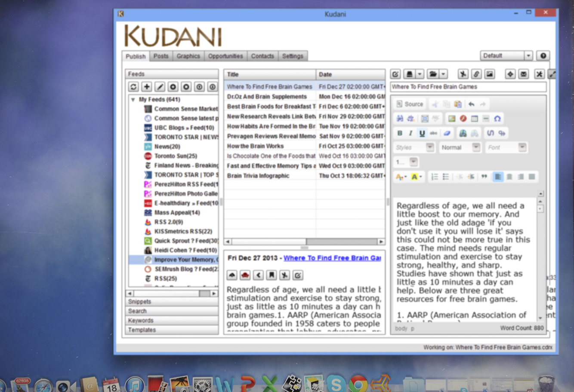This screenshot has width=574, height=392.
Task: Click the new post pencil-square icon above editor
Action: coord(395,74)
